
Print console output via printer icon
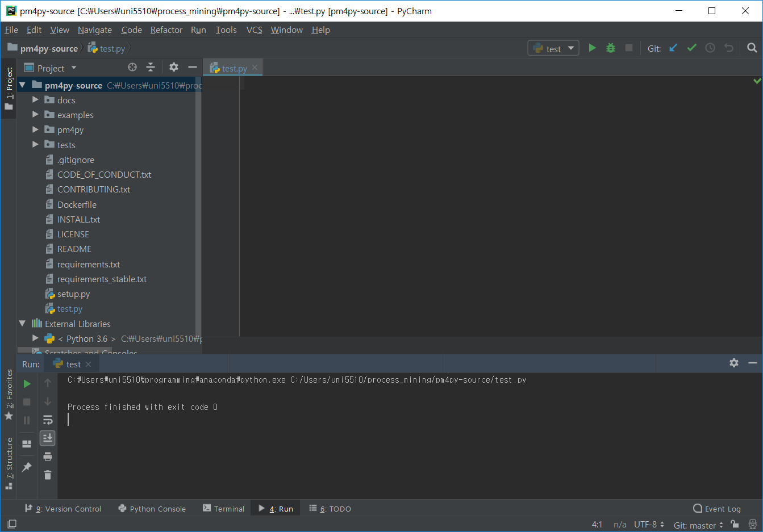[x=48, y=456]
